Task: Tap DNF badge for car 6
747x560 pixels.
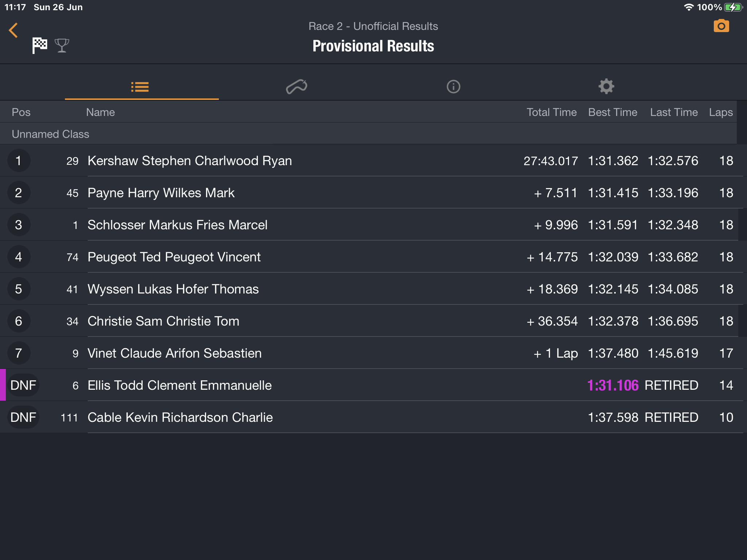Action: (x=23, y=385)
